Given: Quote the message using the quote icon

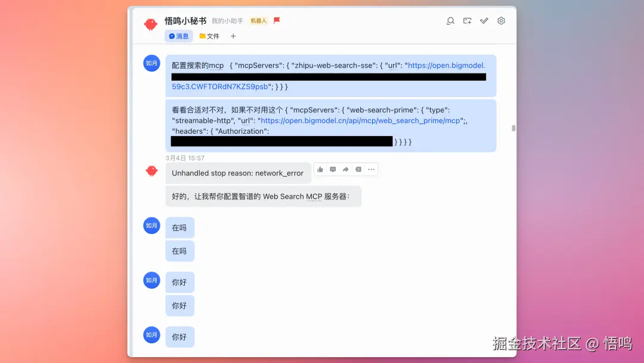Looking at the screenshot, I should click(x=358, y=169).
